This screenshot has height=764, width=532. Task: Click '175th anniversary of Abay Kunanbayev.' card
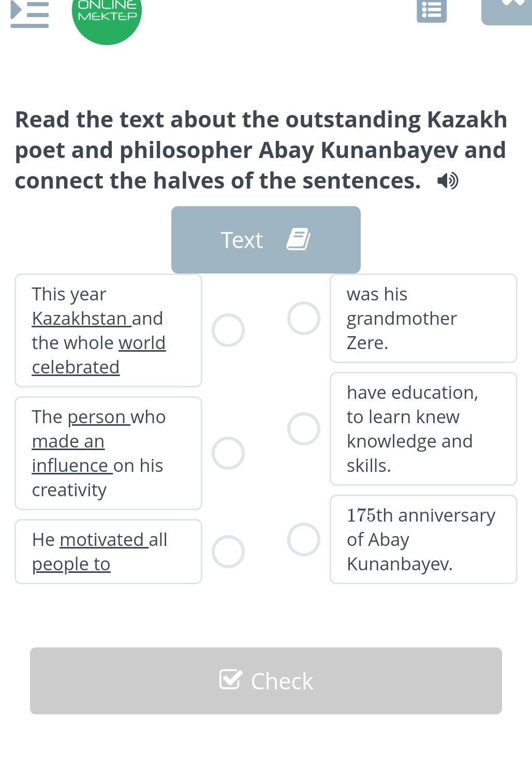tap(423, 539)
